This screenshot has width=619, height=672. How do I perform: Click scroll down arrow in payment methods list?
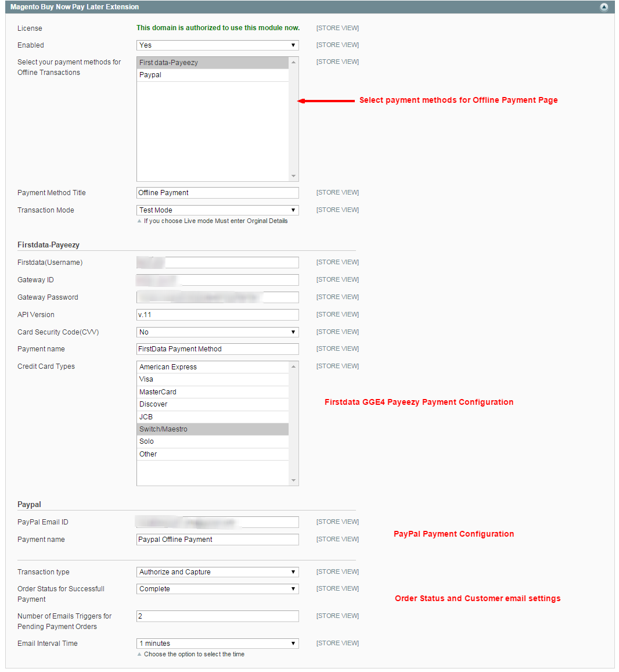tap(293, 176)
